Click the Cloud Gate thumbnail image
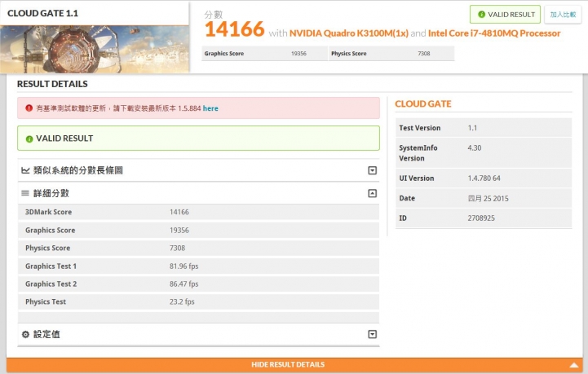 (x=95, y=49)
